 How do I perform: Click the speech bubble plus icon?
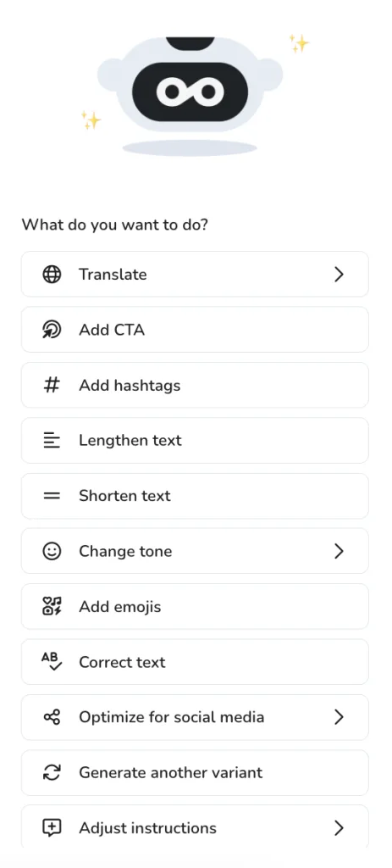pos(52,828)
